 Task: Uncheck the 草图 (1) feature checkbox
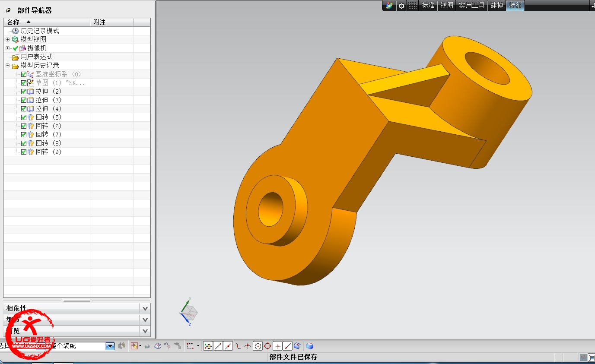[24, 83]
